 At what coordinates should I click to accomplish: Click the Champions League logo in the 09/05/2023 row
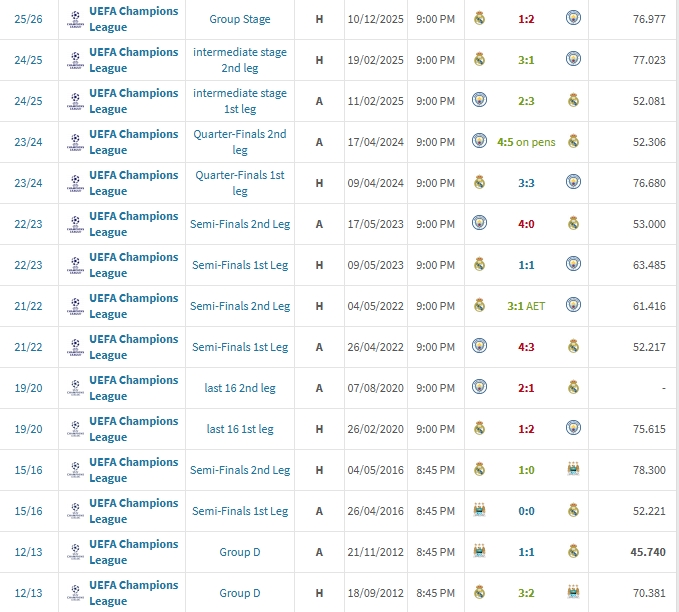pyautogui.click(x=74, y=265)
